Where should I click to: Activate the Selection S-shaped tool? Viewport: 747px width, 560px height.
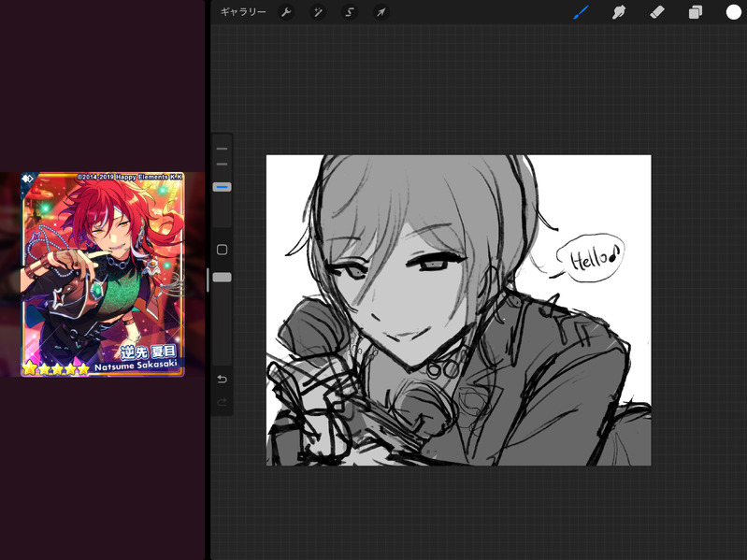coord(350,12)
